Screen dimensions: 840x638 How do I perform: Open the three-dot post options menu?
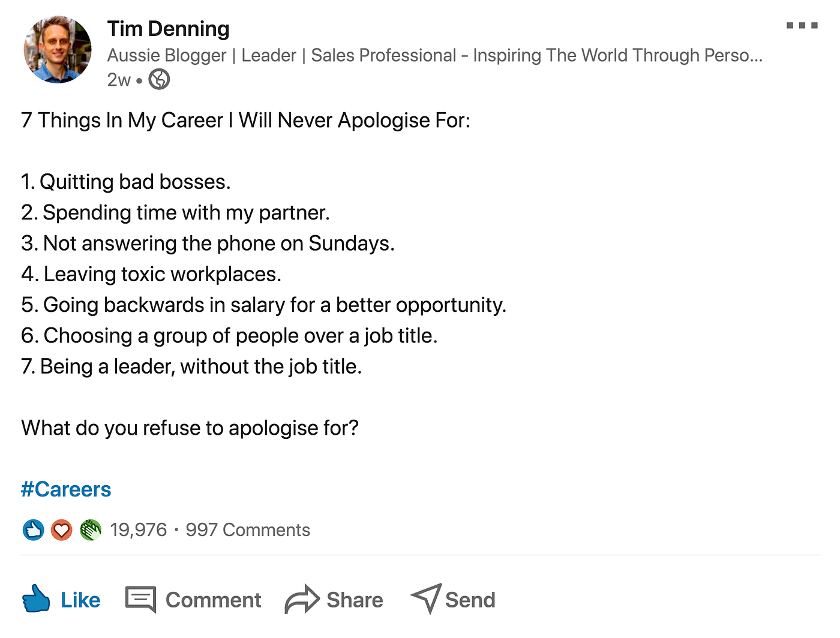802,26
